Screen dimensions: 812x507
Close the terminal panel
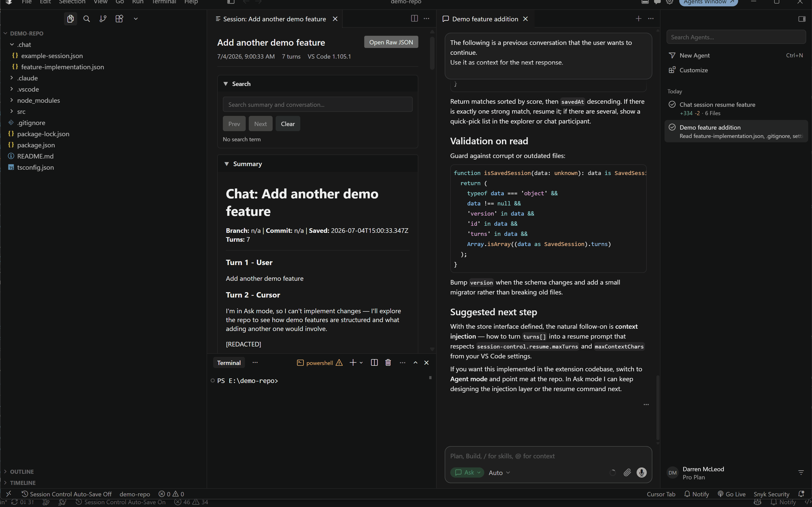[426, 362]
